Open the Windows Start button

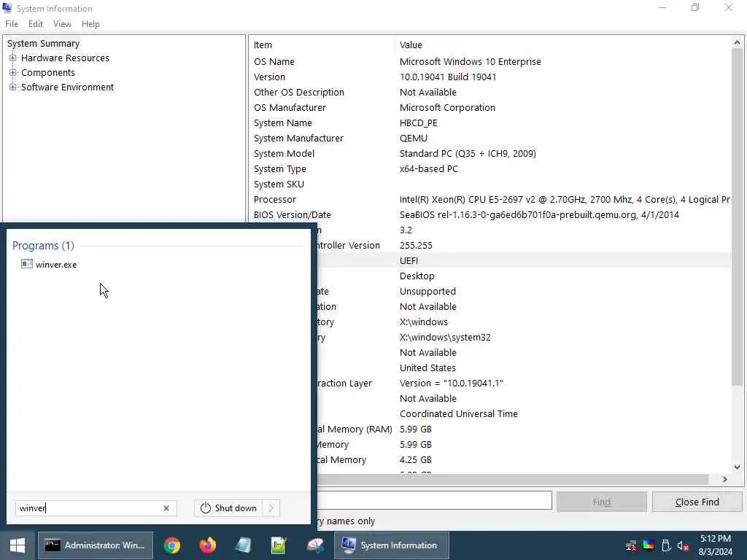[x=18, y=545]
